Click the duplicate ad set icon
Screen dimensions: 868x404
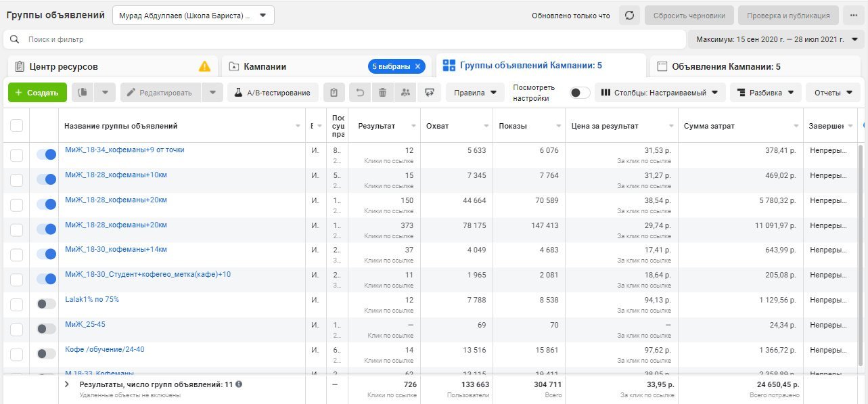pyautogui.click(x=82, y=93)
